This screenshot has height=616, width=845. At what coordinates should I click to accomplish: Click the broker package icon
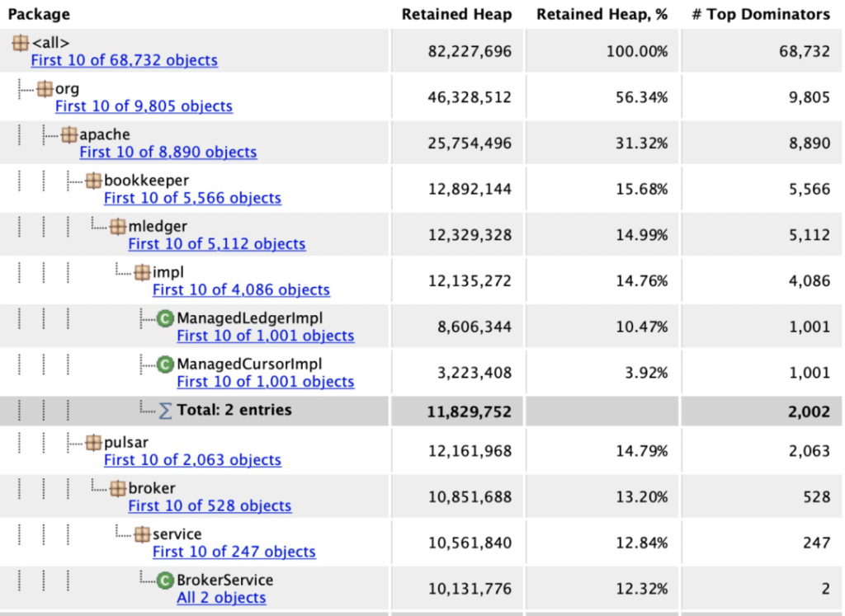[x=117, y=488]
